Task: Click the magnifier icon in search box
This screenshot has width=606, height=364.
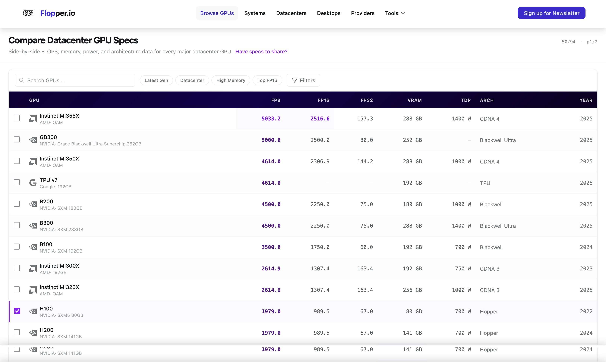Action: click(22, 80)
